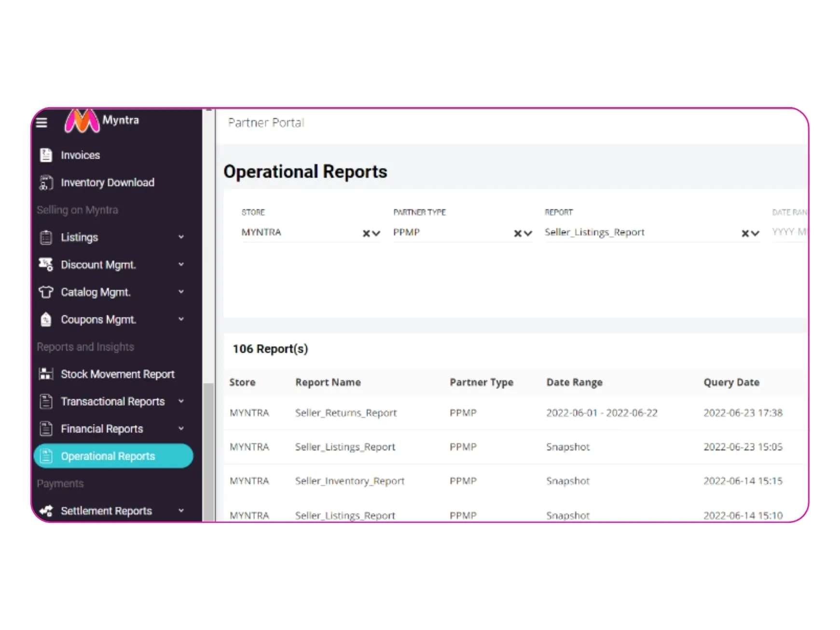Click the Coupons Mgmt. tag icon
The height and width of the screenshot is (630, 840).
click(x=46, y=319)
